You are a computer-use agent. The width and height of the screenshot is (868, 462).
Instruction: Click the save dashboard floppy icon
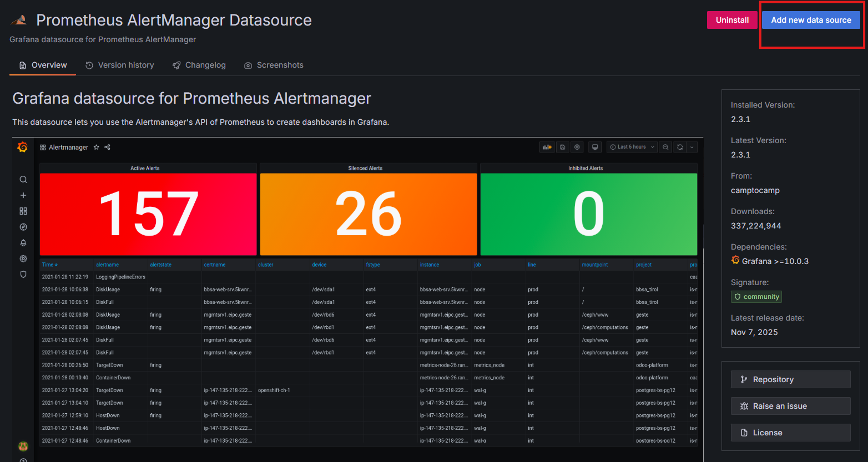pyautogui.click(x=562, y=148)
